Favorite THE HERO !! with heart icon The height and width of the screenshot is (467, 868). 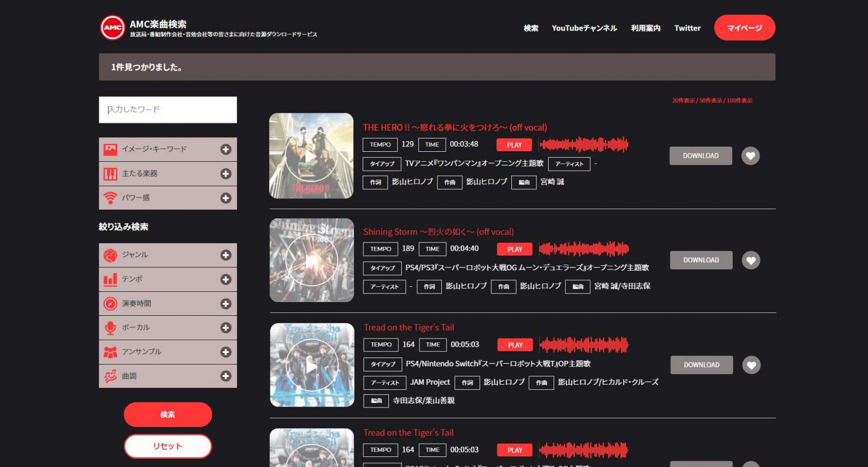(751, 156)
